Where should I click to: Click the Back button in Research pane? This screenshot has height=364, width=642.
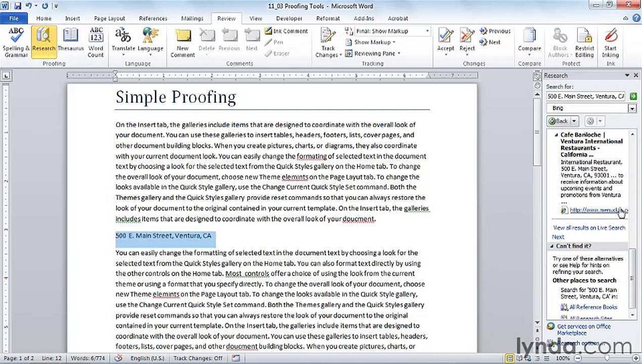[x=559, y=121]
